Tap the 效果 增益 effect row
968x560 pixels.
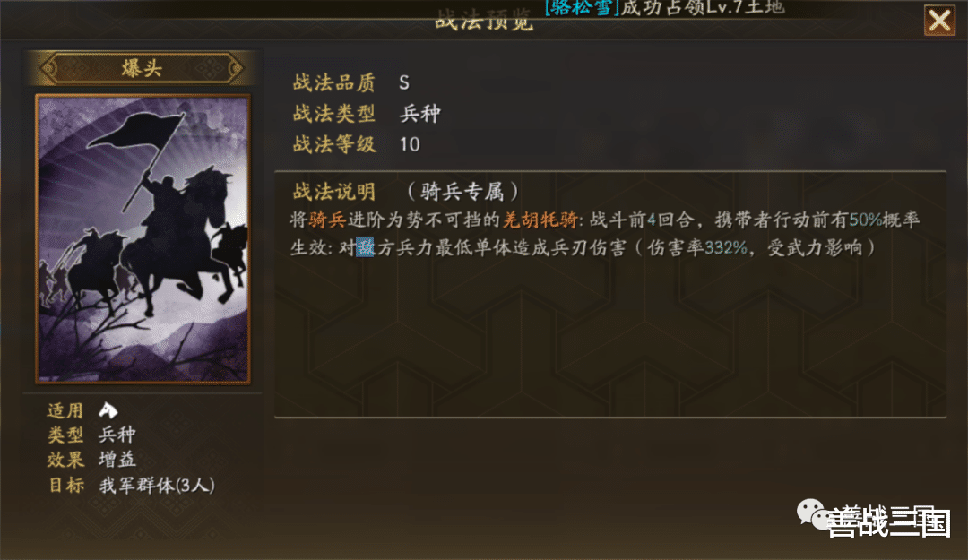[91, 460]
